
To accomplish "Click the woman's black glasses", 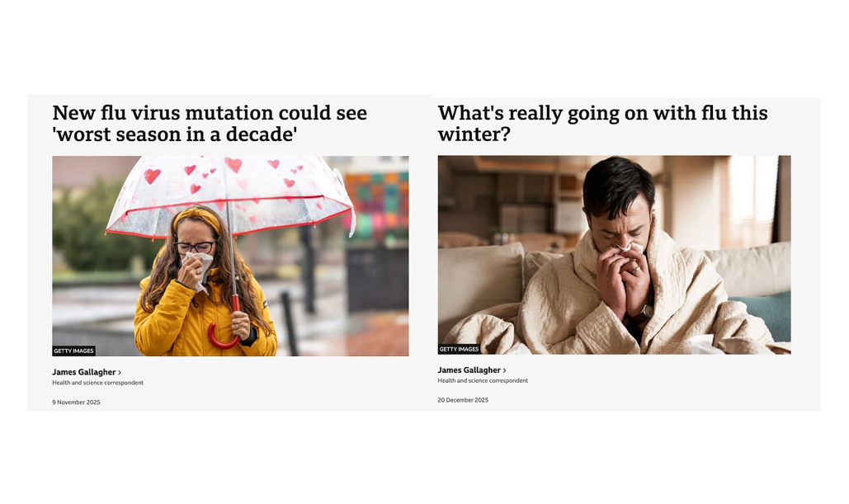I will click(195, 247).
